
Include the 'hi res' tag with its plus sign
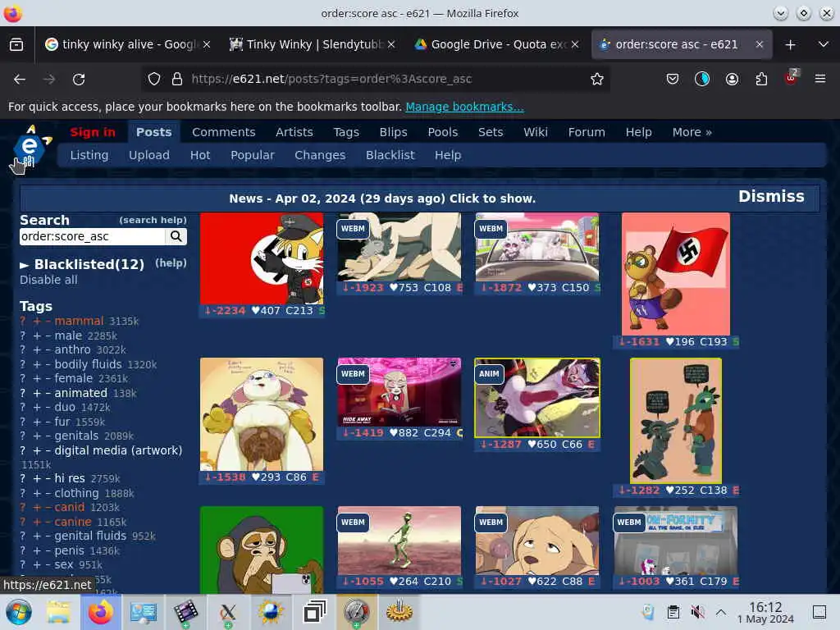(37, 478)
